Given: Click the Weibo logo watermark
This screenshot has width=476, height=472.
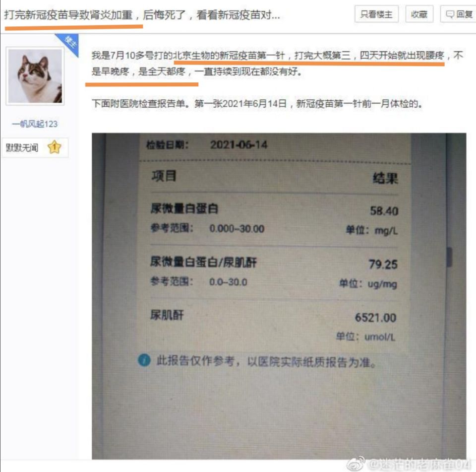Looking at the screenshot, I should 356,464.
